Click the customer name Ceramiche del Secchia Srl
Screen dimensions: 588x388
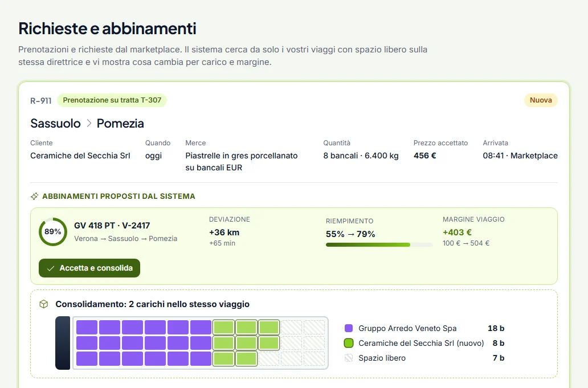[80, 156]
